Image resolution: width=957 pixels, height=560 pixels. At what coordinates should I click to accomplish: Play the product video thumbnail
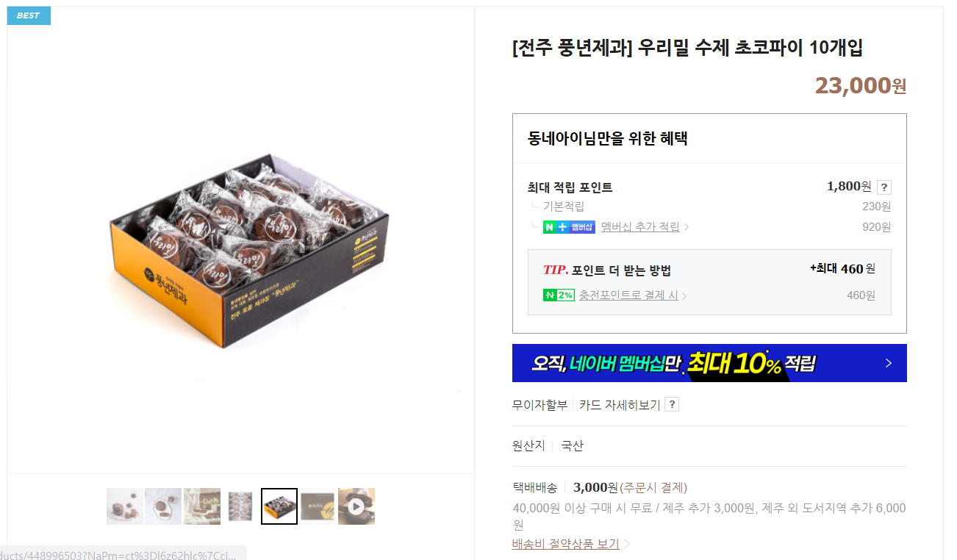pyautogui.click(x=356, y=506)
